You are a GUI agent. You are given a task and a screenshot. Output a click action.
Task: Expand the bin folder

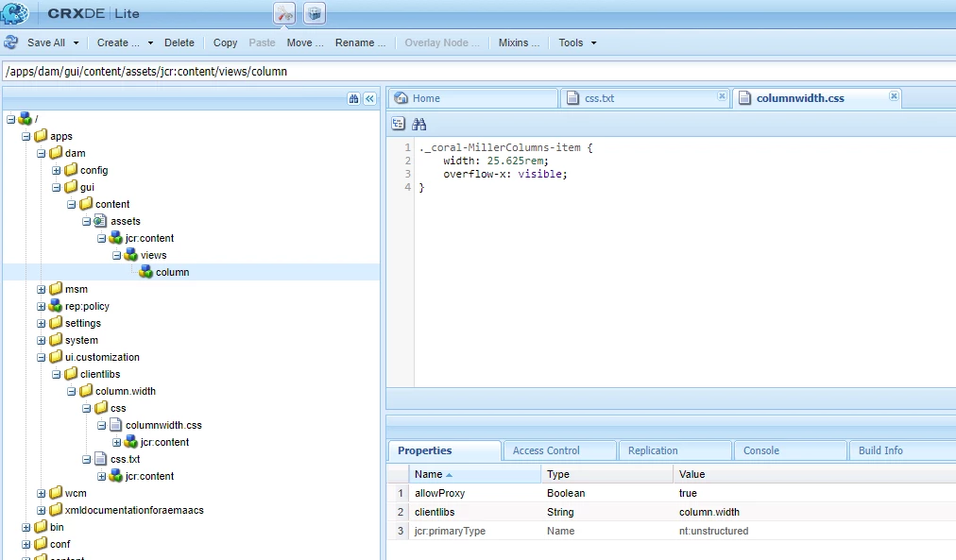[x=26, y=528]
